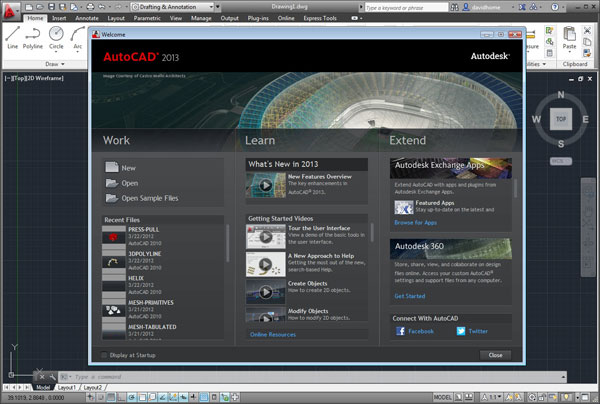Select the Polyline tool
Viewport: 600px width, 404px height.
coord(33,37)
